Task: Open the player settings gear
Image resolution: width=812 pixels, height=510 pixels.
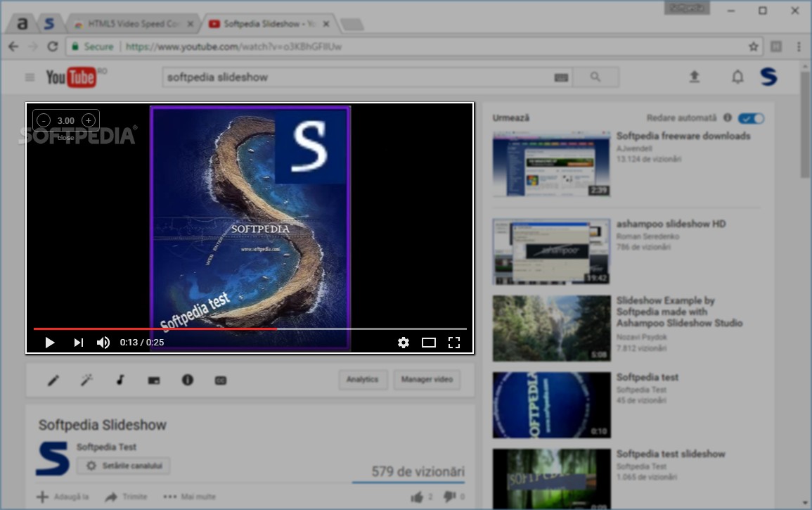Action: point(403,343)
